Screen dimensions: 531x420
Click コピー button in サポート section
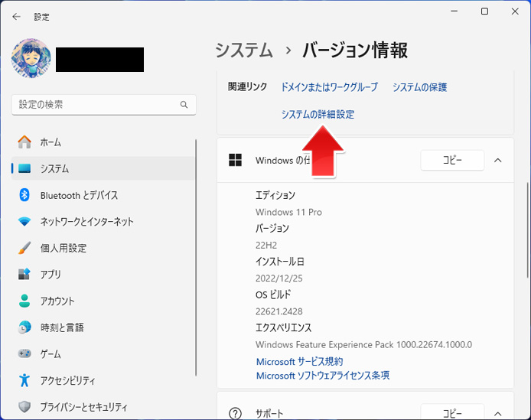coord(452,412)
